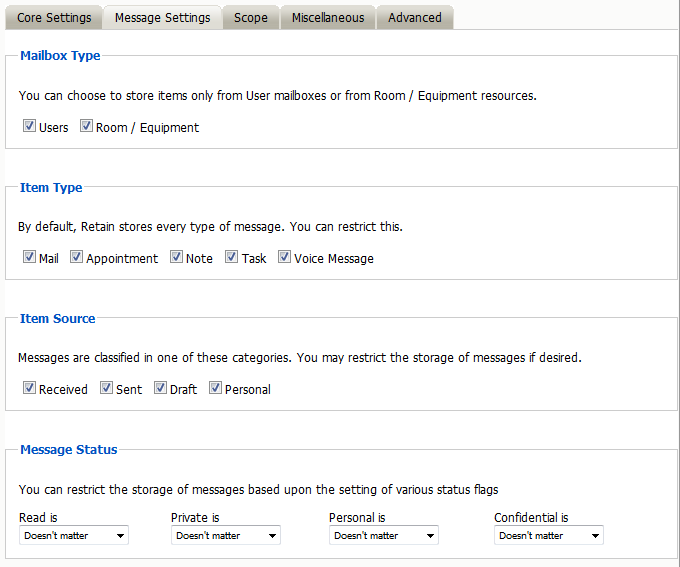Uncheck the Sent checkbox

(x=106, y=389)
